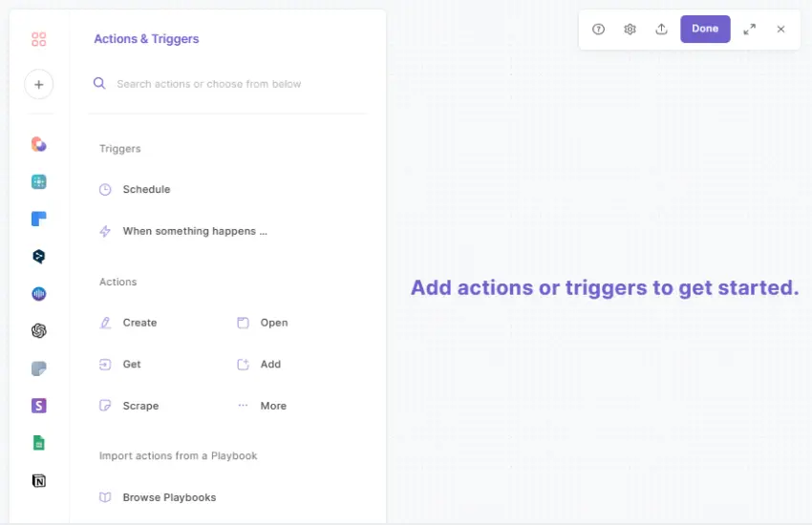Open the Notion icon
This screenshot has width=812, height=525.
(39, 480)
